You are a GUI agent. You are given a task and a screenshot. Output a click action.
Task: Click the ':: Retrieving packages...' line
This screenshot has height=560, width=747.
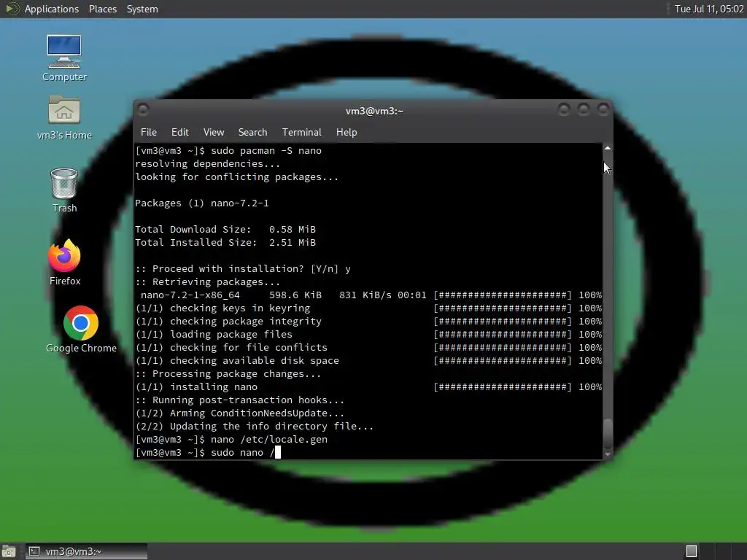pyautogui.click(x=208, y=282)
